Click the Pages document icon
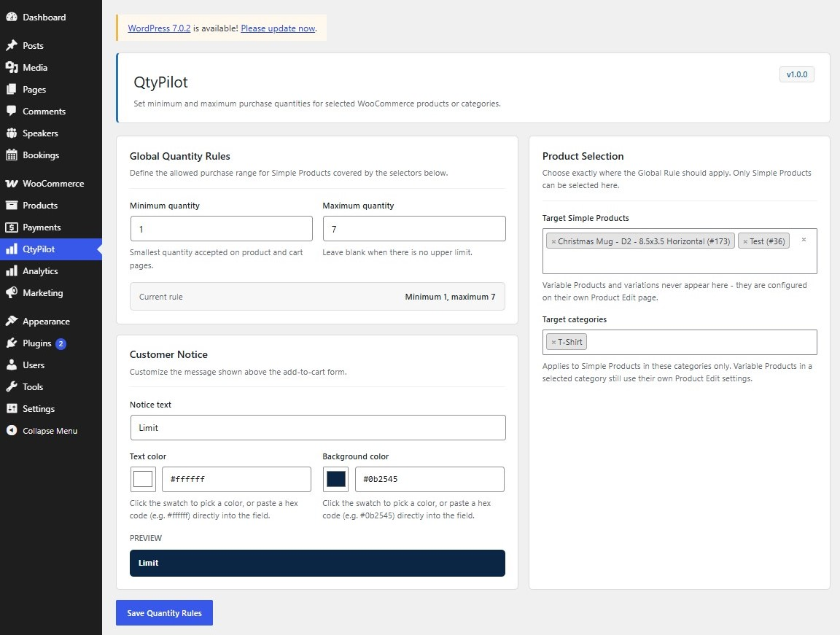The image size is (840, 635). click(x=11, y=90)
